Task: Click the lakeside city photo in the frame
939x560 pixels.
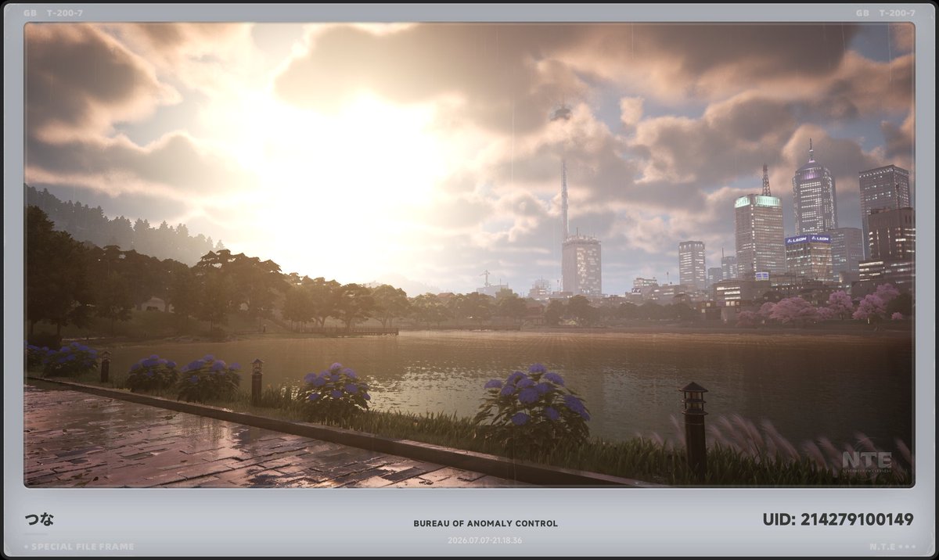Action: pyautogui.click(x=469, y=255)
